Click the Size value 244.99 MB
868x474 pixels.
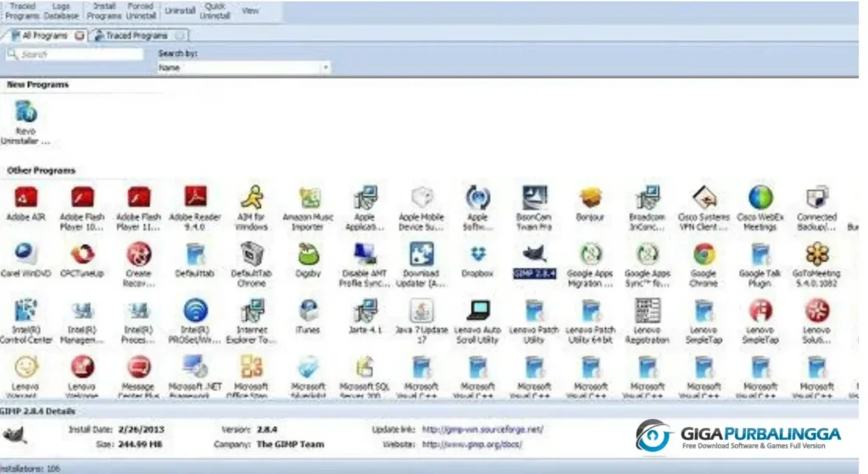(140, 444)
